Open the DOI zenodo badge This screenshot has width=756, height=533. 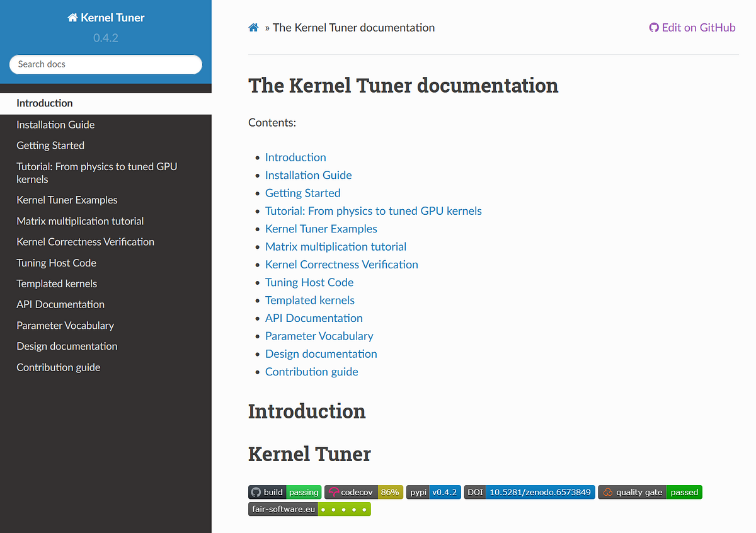pos(529,492)
